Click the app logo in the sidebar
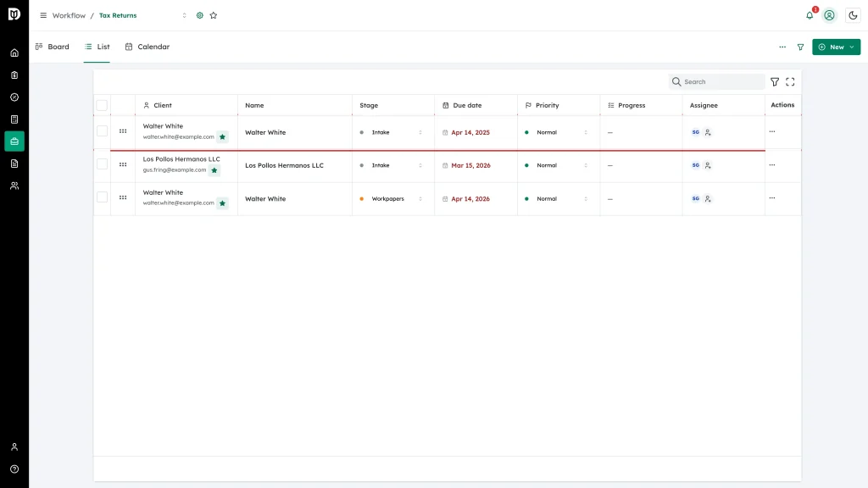 point(14,14)
